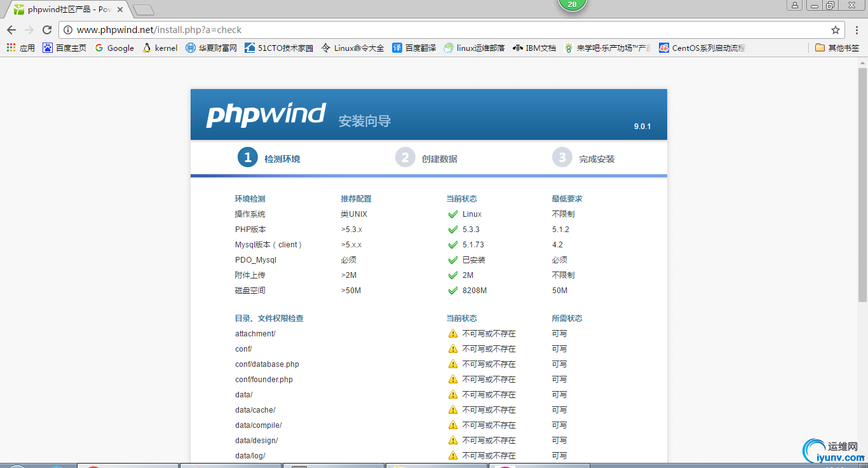Image resolution: width=868 pixels, height=468 pixels.
Task: Click the attachment/ directory entry
Action: 255,334
